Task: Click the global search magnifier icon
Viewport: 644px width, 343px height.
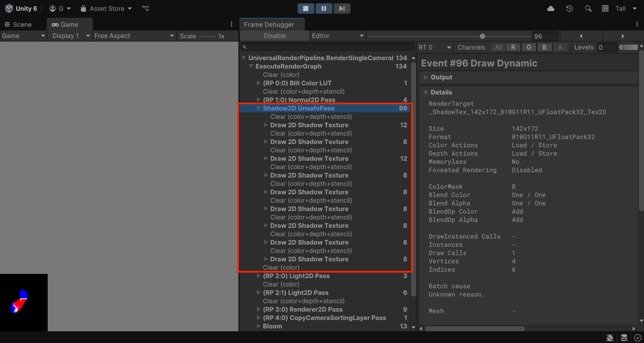Action: click(588, 9)
